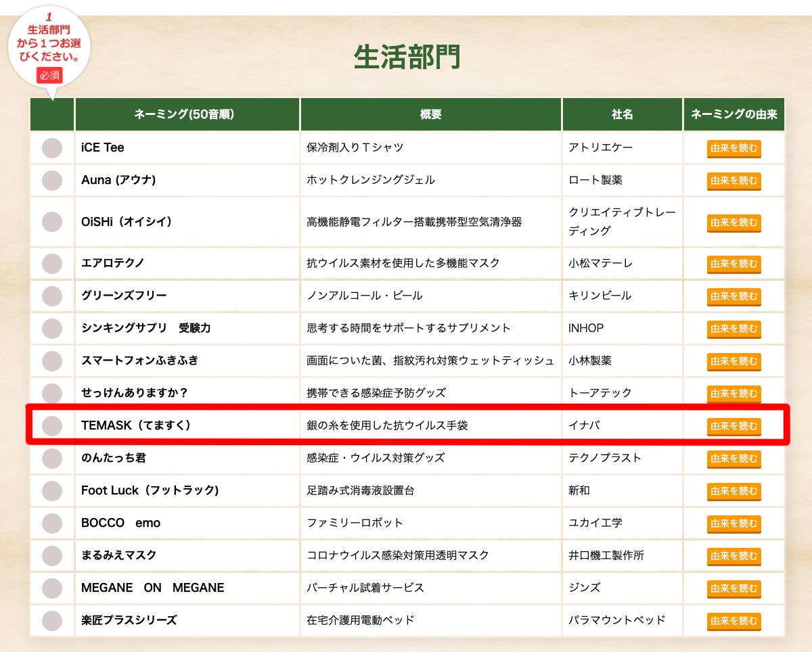Click the text 携帯できる感染症予防グッズ
The width and height of the screenshot is (812, 652).
pyautogui.click(x=376, y=392)
